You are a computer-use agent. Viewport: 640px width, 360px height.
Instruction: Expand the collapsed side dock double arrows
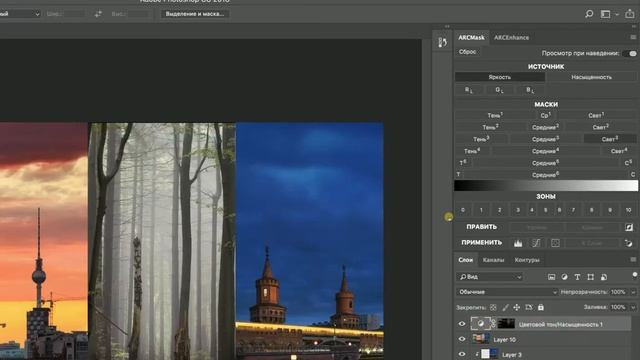[447, 27]
